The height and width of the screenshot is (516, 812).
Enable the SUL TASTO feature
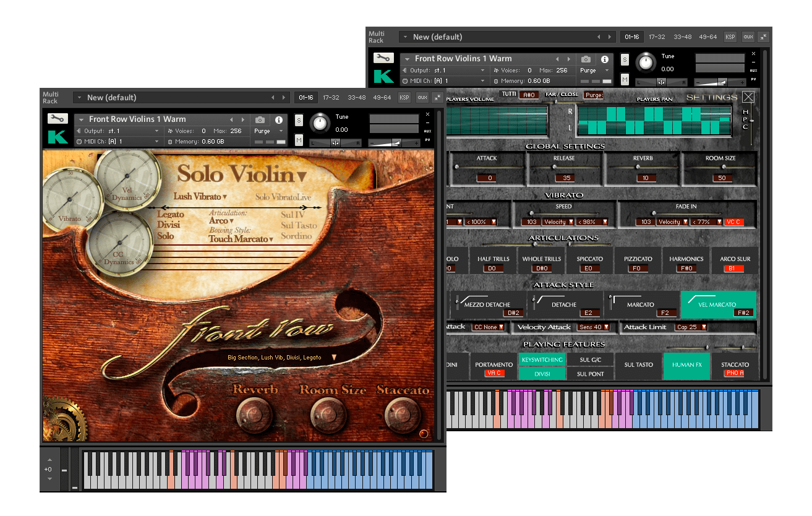coord(639,365)
